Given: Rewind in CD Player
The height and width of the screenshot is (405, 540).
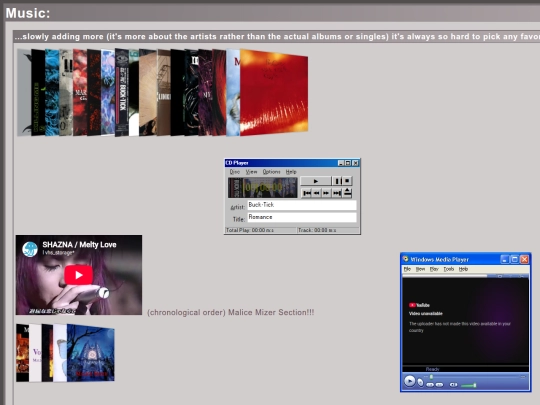Looking at the screenshot, I should 316,193.
